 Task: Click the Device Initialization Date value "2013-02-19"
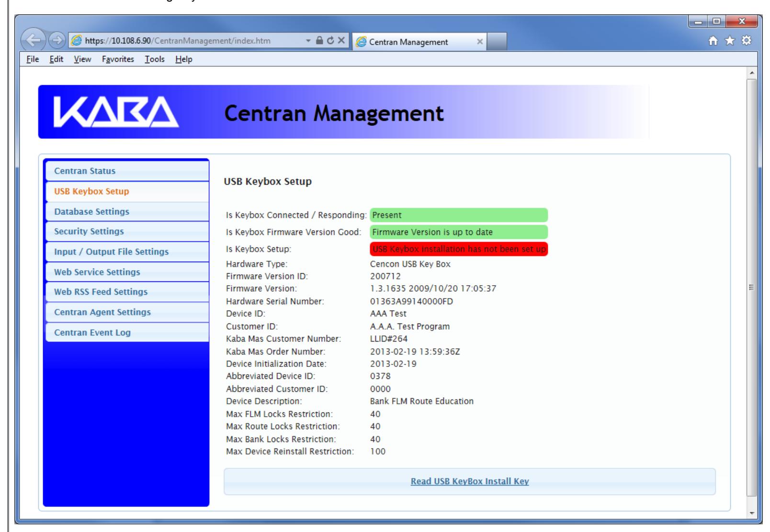tap(393, 364)
